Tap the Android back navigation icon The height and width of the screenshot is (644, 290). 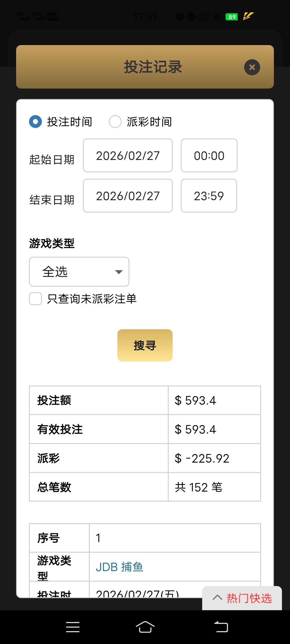pyautogui.click(x=221, y=627)
